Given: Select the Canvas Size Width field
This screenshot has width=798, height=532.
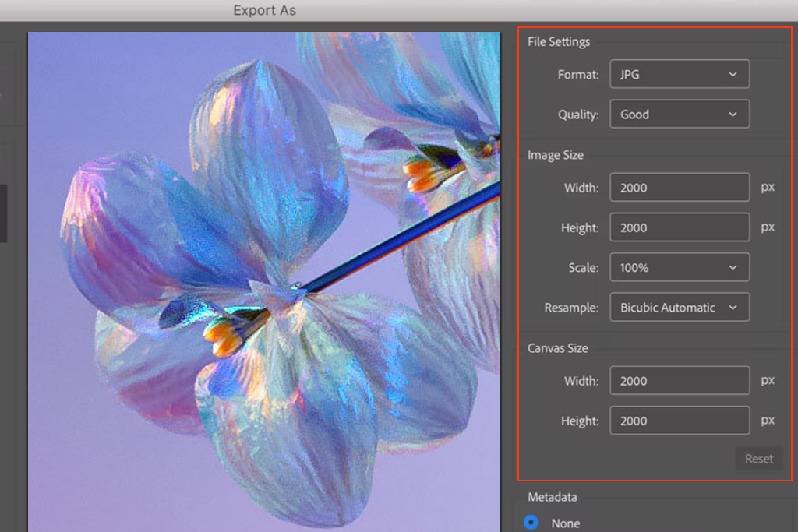Looking at the screenshot, I should point(679,381).
